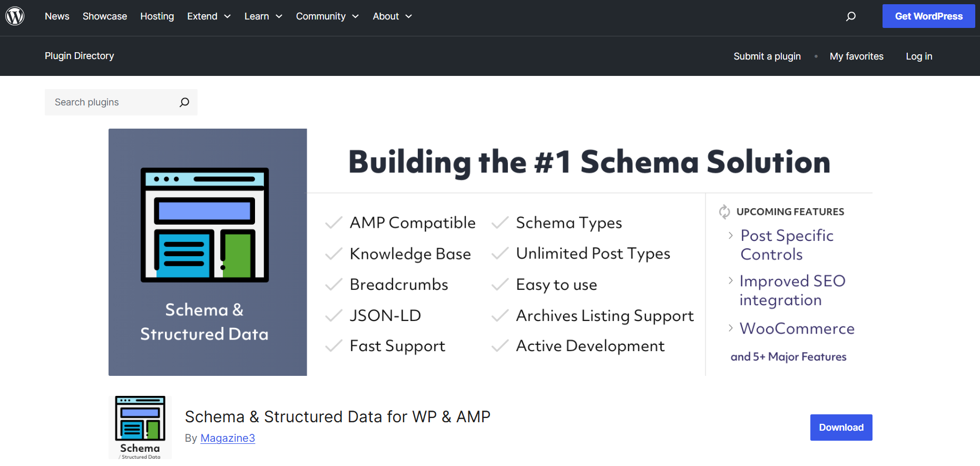Expand the About menu

pos(392,16)
